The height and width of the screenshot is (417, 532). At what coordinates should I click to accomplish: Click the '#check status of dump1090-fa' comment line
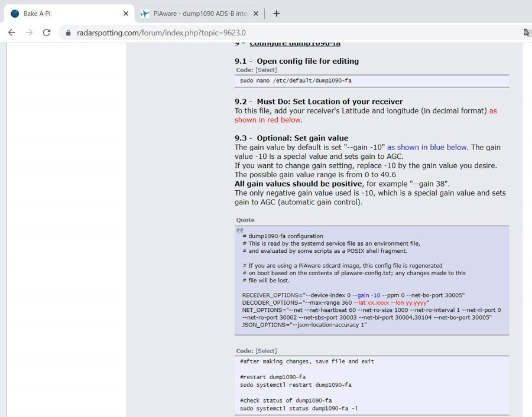click(286, 400)
